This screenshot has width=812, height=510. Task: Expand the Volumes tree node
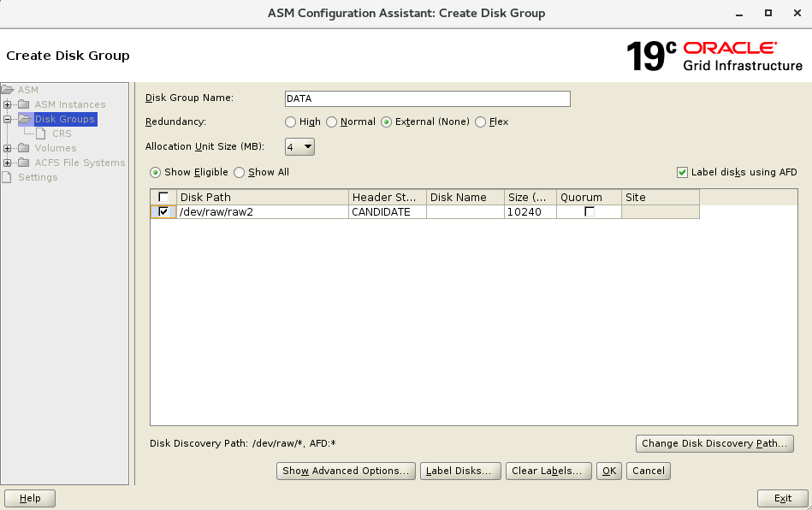tap(8, 148)
